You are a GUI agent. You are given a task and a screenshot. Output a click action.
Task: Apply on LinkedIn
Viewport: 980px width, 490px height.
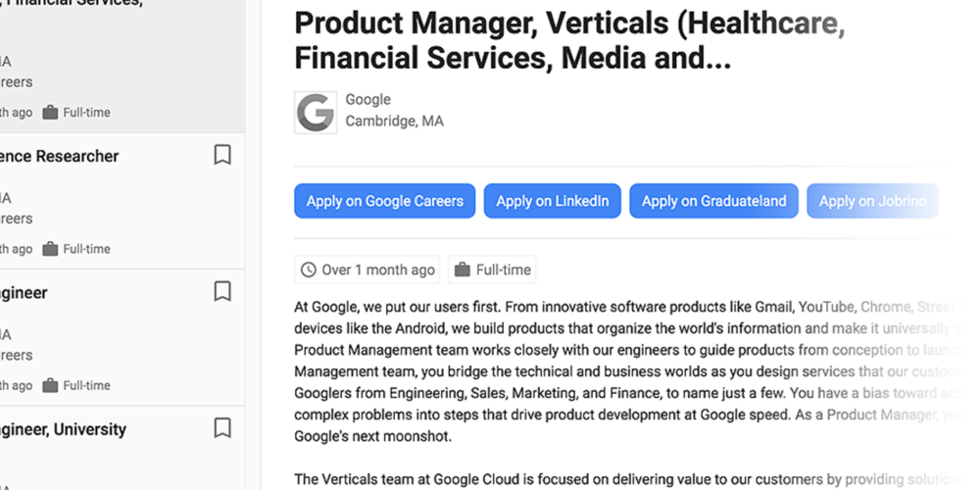(x=553, y=201)
